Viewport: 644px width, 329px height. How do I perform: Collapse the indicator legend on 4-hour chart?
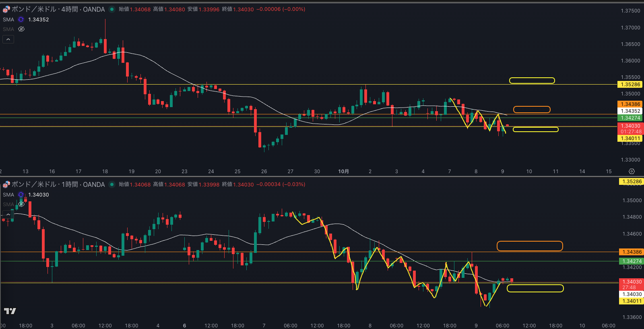click(8, 39)
